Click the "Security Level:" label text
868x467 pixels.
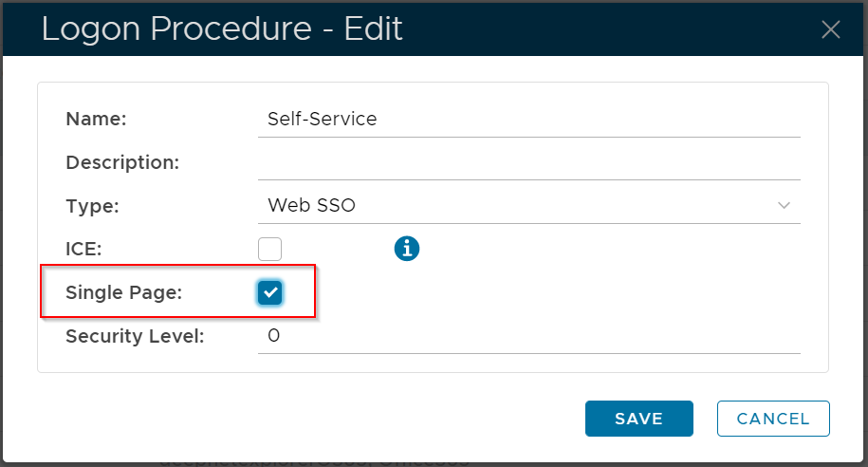(135, 336)
